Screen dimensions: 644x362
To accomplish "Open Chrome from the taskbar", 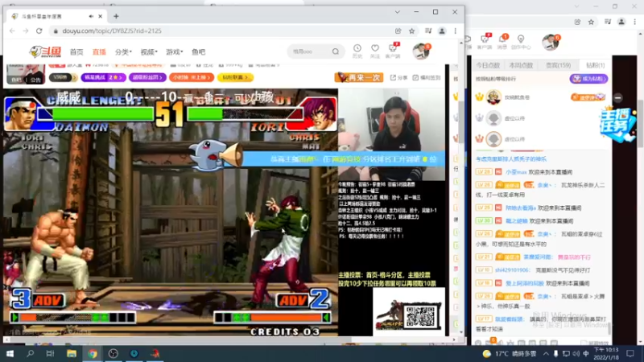I will pos(93,354).
